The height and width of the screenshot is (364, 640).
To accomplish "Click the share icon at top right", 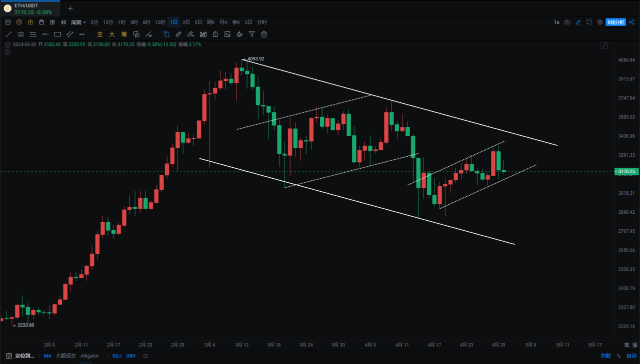I will point(631,22).
